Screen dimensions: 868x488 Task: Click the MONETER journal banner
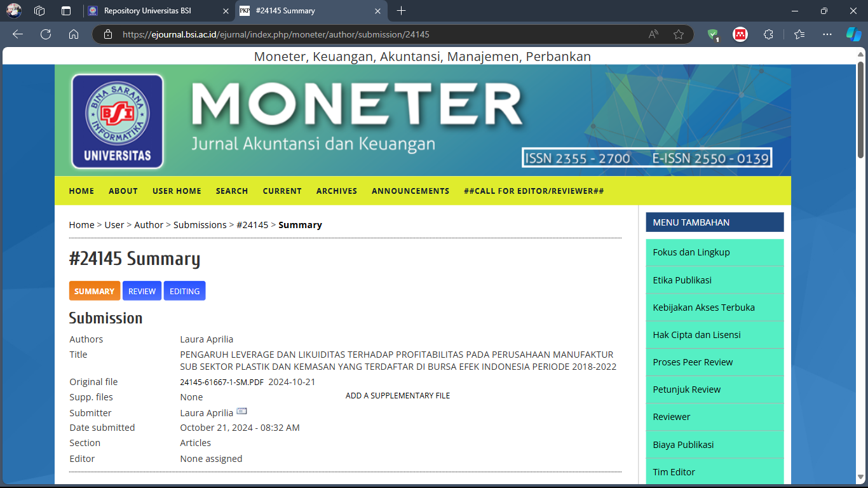pyautogui.click(x=423, y=121)
